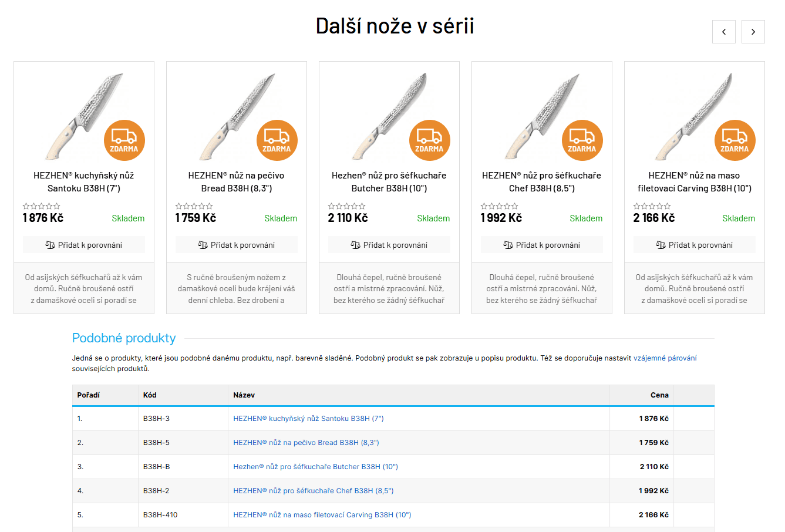
Task: Click the fifth rating star under Bread knife
Action: click(x=210, y=206)
